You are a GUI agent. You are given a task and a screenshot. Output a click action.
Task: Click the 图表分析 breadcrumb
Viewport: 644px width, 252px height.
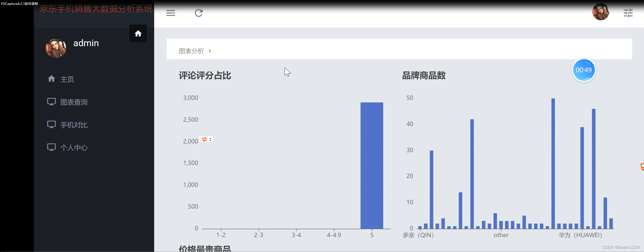point(191,51)
